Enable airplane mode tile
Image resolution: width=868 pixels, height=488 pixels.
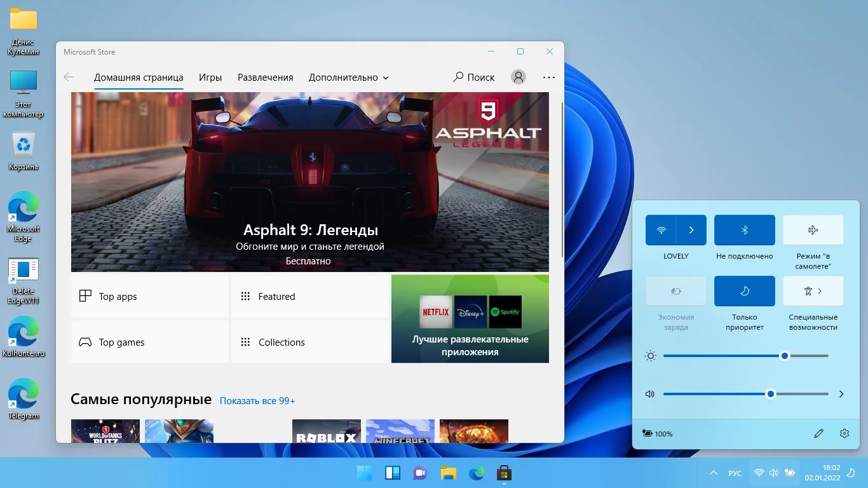coord(813,230)
